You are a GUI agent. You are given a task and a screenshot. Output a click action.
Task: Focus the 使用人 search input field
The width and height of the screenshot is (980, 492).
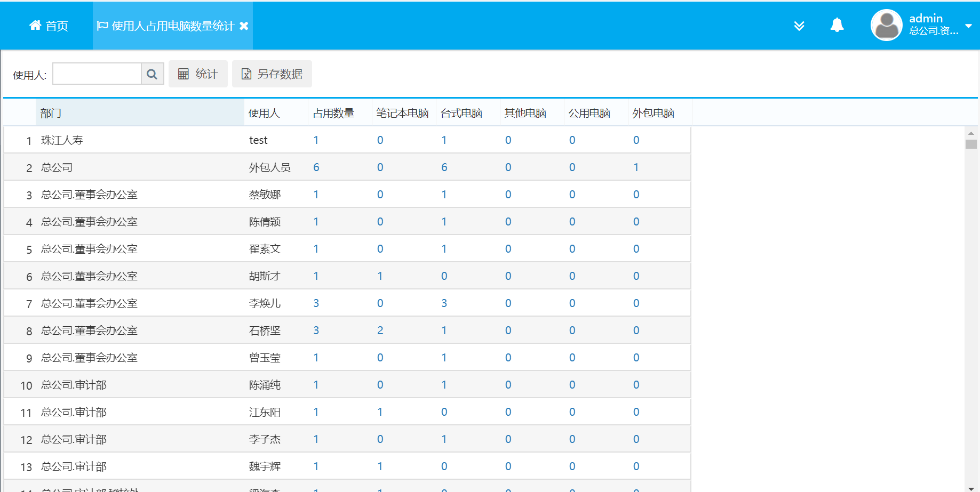(x=97, y=74)
